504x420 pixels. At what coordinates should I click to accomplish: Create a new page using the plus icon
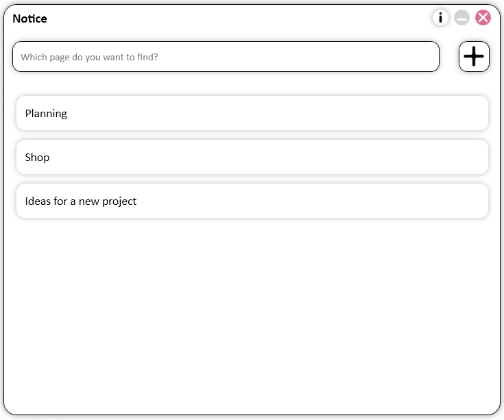(x=474, y=56)
